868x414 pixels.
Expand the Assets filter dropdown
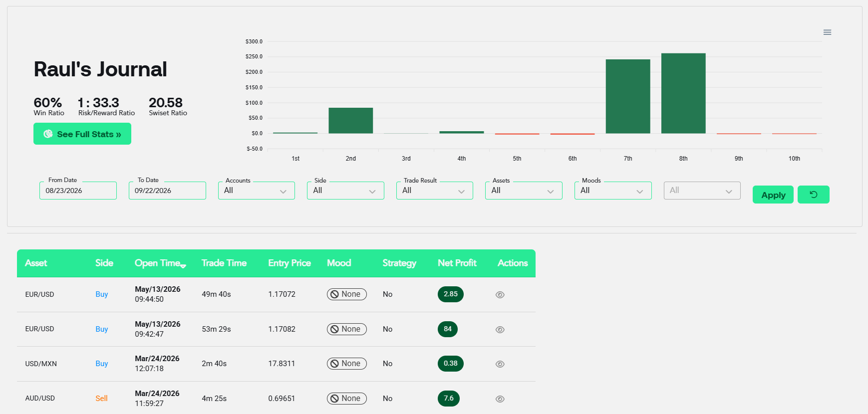point(524,191)
